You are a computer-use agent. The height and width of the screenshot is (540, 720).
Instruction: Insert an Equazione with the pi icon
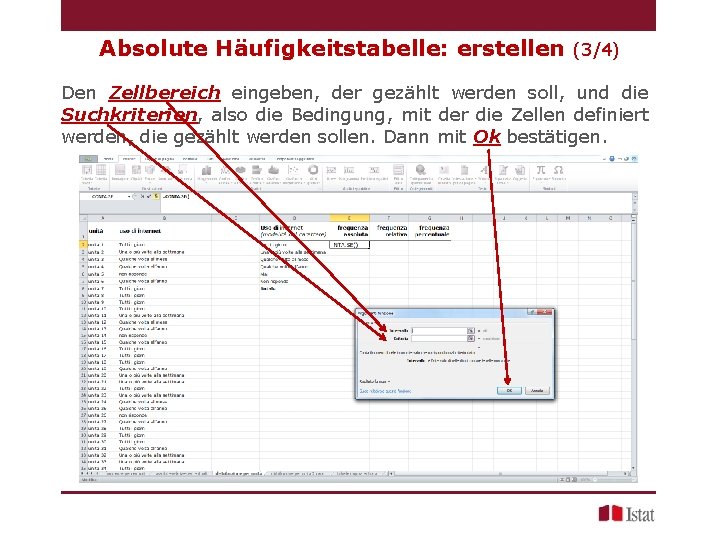pyautogui.click(x=541, y=170)
